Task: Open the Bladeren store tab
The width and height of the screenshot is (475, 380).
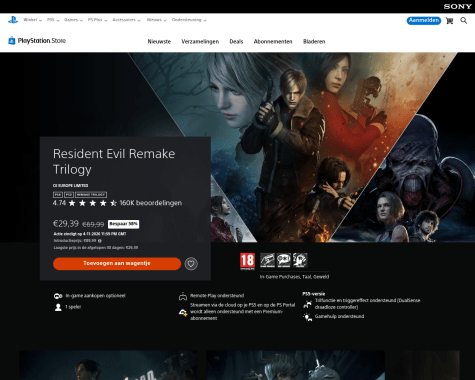Action: 314,42
